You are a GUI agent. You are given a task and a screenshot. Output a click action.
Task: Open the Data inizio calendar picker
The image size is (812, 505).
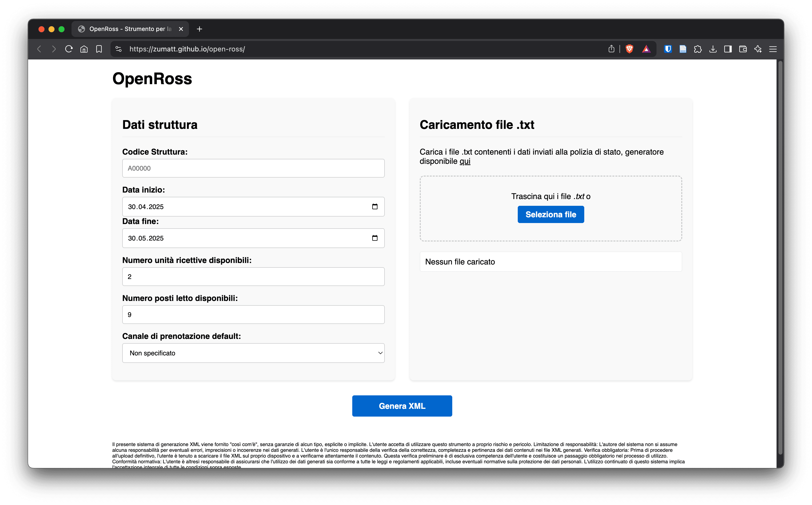(x=375, y=206)
